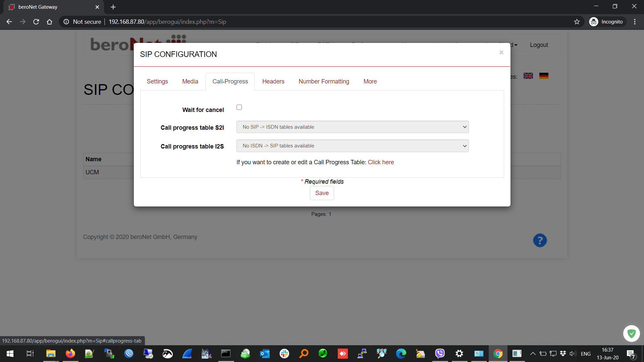Expand Call progress table I2S dropdown
644x362 pixels.
pos(353,146)
